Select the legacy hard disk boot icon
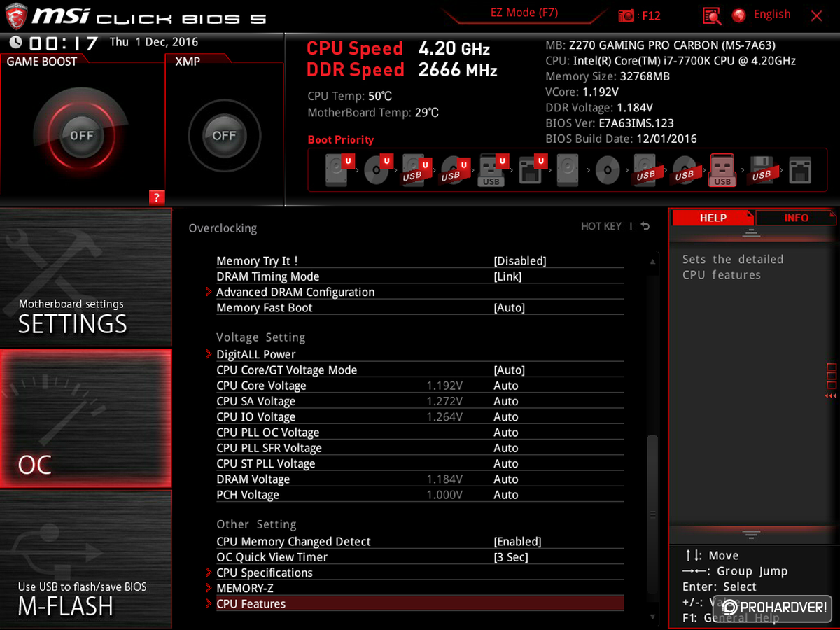Screen dimensions: 840x630 click(x=568, y=170)
